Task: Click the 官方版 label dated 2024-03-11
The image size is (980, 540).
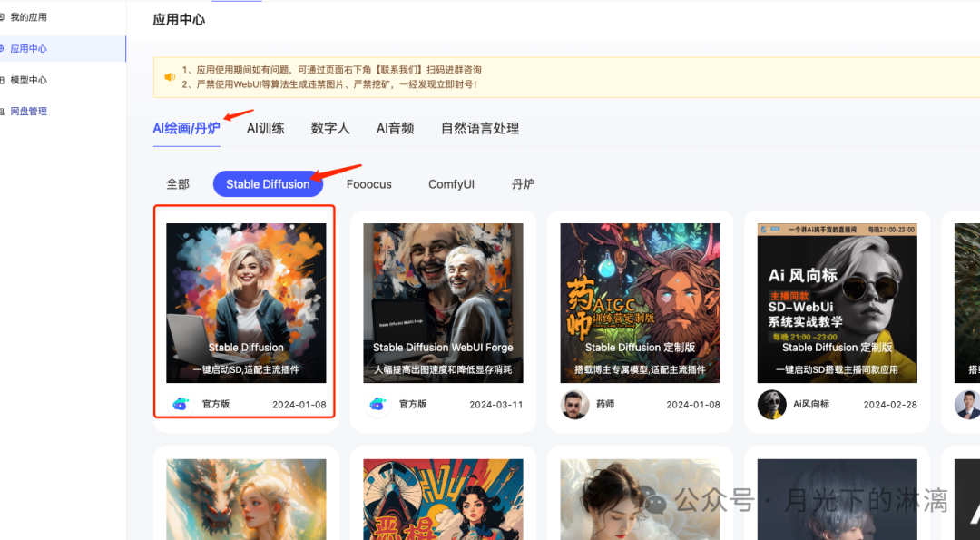Action: 413,405
